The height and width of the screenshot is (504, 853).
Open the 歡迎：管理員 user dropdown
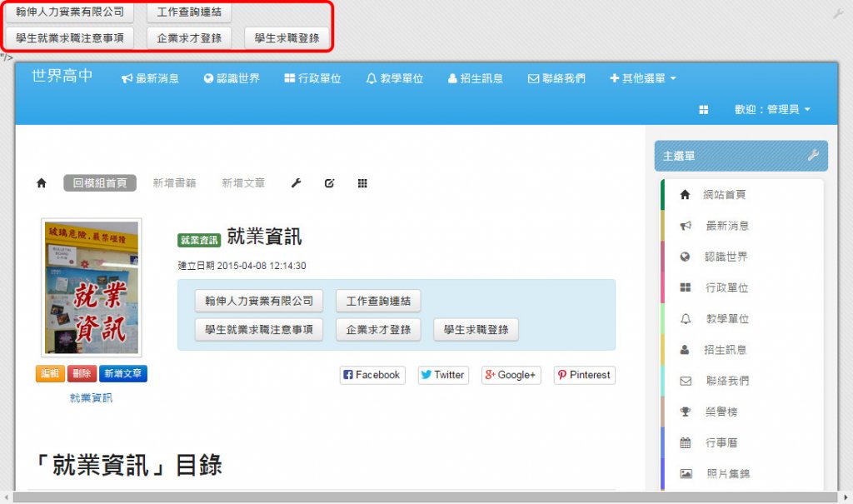point(771,110)
